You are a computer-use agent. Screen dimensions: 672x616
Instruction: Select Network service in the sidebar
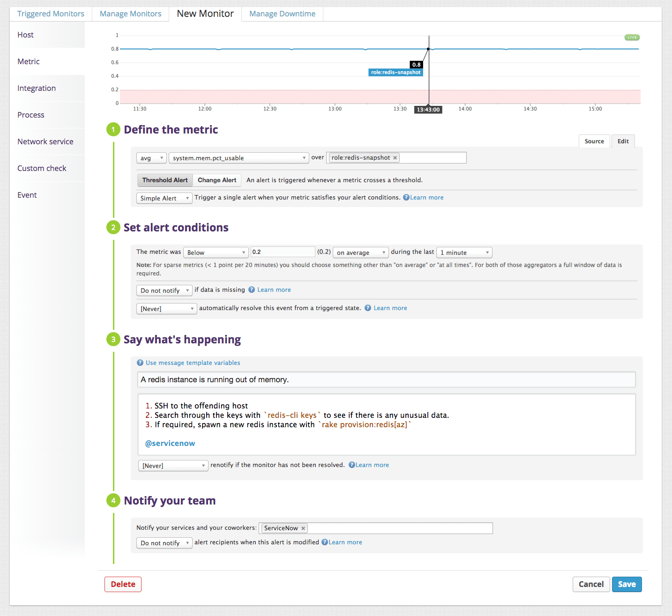pos(45,142)
